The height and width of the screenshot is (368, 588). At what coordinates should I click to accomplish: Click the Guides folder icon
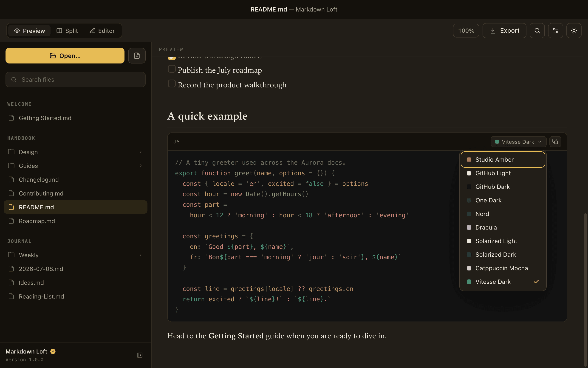pyautogui.click(x=11, y=166)
